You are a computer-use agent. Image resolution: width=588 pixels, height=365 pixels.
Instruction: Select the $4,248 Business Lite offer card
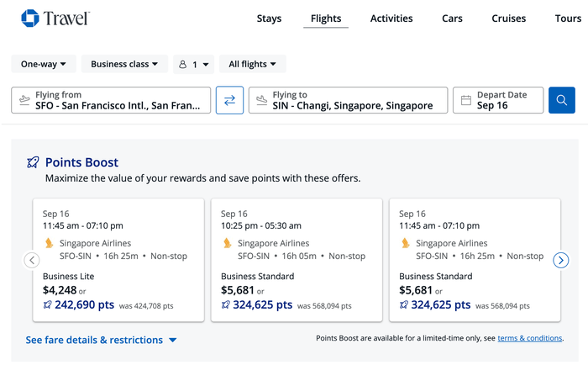[x=118, y=260]
